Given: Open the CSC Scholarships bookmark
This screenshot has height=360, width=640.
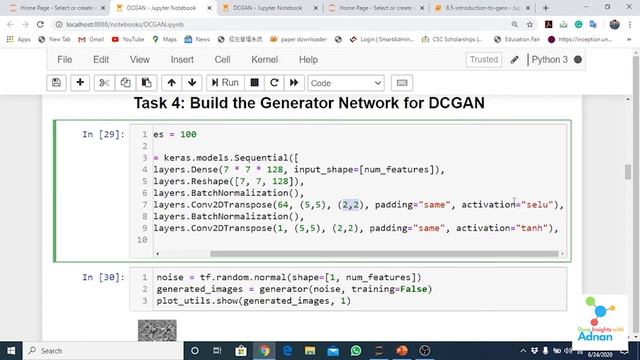Looking at the screenshot, I should [452, 39].
